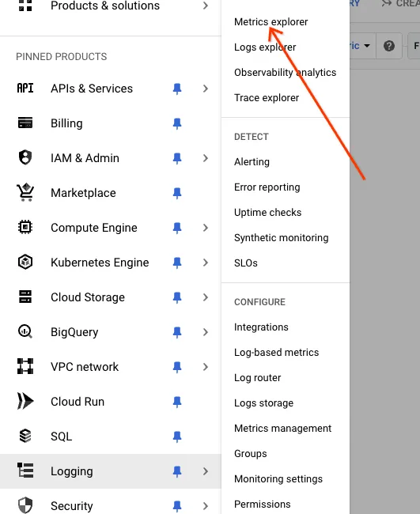Expand Security submenu chevron
Image resolution: width=420 pixels, height=514 pixels.
pos(206,506)
